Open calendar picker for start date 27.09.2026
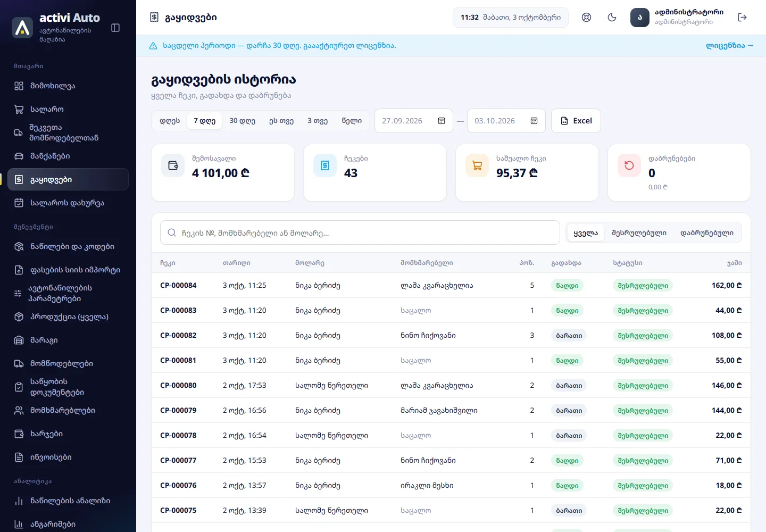766x532 pixels. pyautogui.click(x=442, y=121)
